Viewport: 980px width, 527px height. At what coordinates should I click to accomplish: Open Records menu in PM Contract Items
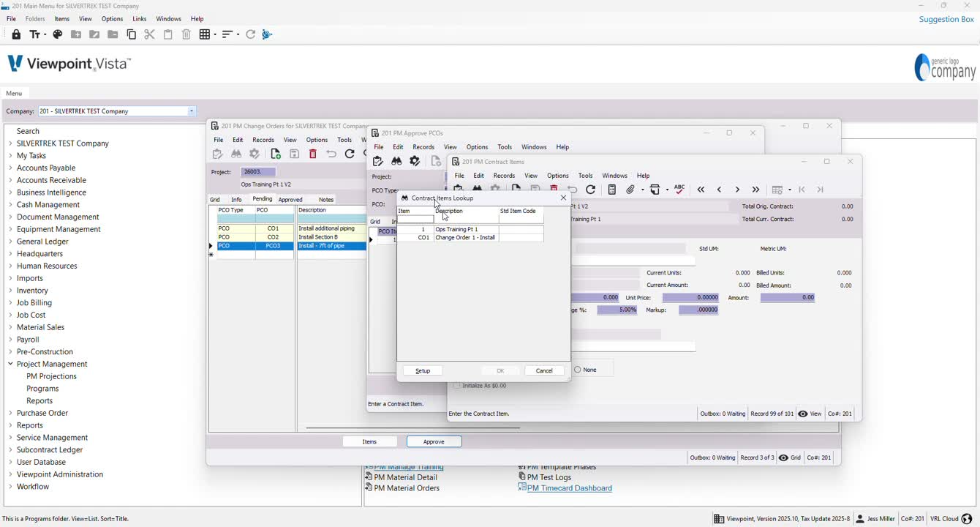pos(504,176)
